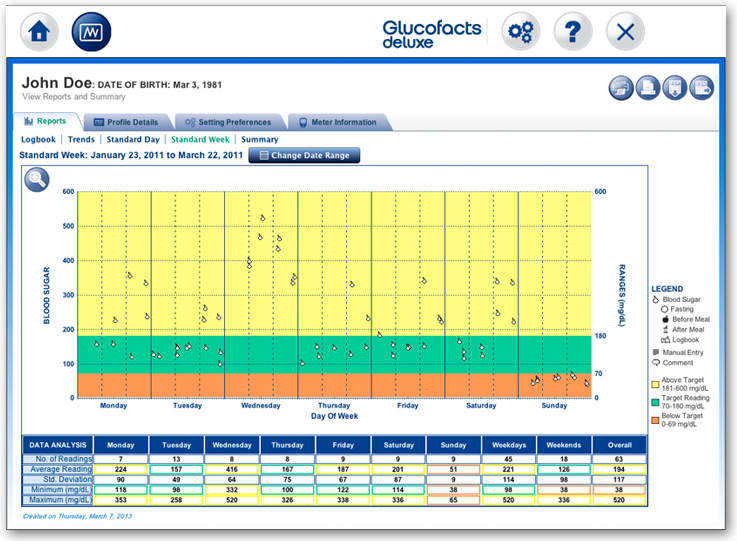Go to the Home screen icon
The image size is (737, 541).
(40, 31)
